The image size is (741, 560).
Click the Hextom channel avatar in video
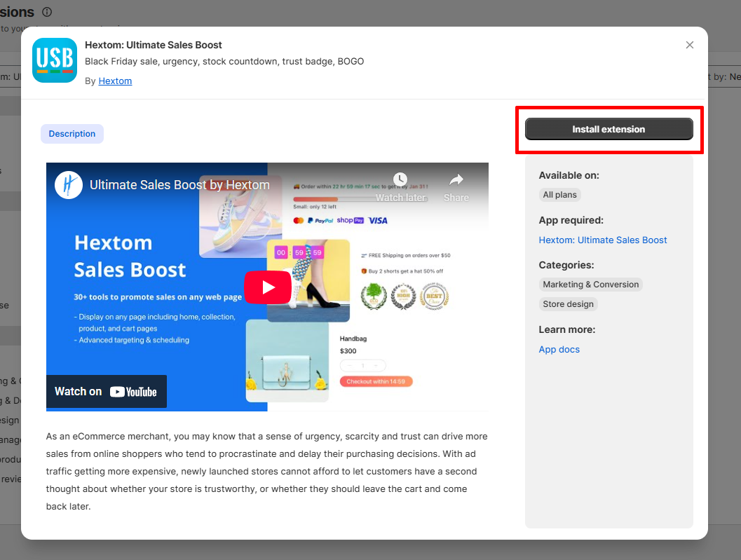pos(69,185)
